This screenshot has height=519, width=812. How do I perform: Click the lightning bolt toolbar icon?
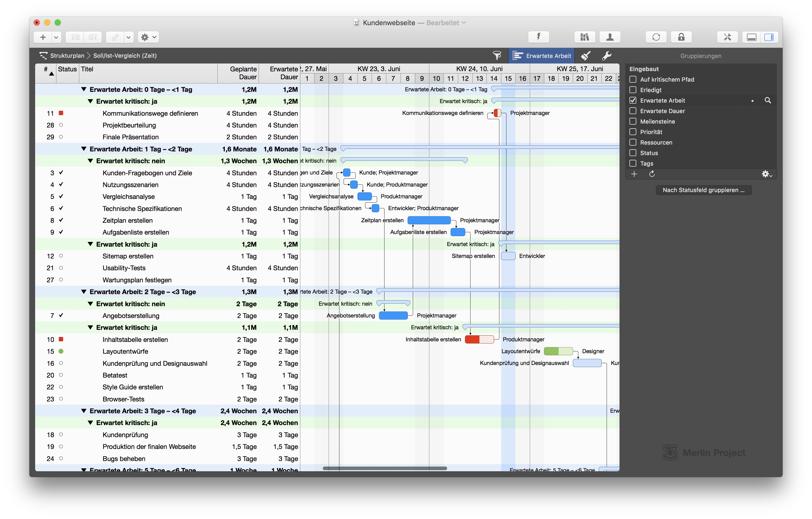pyautogui.click(x=538, y=37)
